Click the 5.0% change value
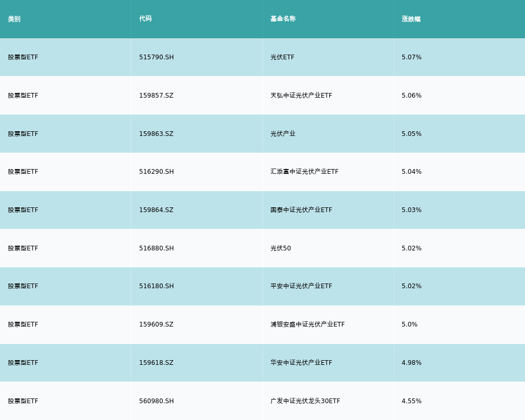The width and height of the screenshot is (525, 420). pos(409,324)
